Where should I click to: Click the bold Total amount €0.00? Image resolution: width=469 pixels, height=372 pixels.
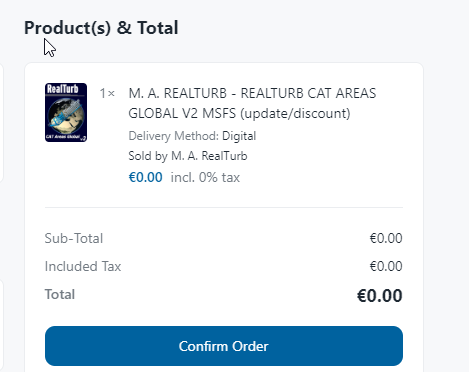coord(380,296)
